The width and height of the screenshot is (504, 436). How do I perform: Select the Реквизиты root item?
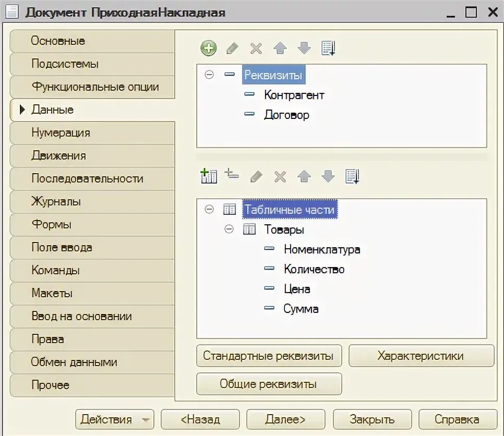pyautogui.click(x=273, y=75)
